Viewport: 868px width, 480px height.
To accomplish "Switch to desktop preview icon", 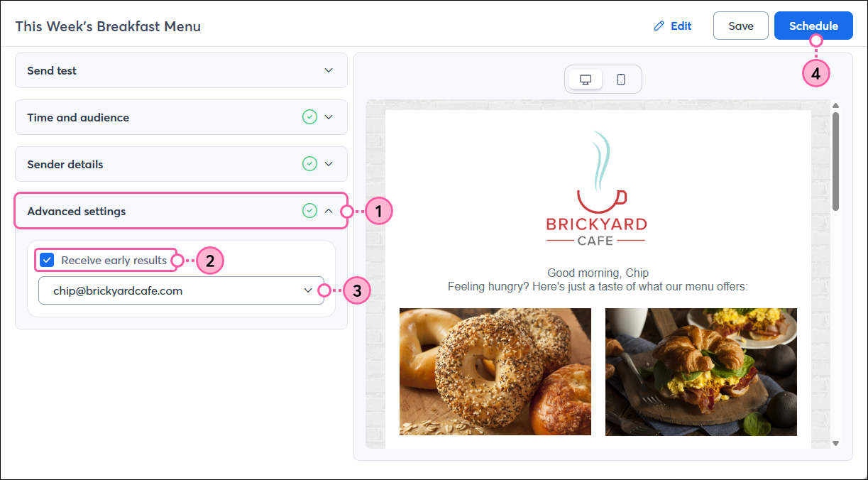I will coord(586,80).
